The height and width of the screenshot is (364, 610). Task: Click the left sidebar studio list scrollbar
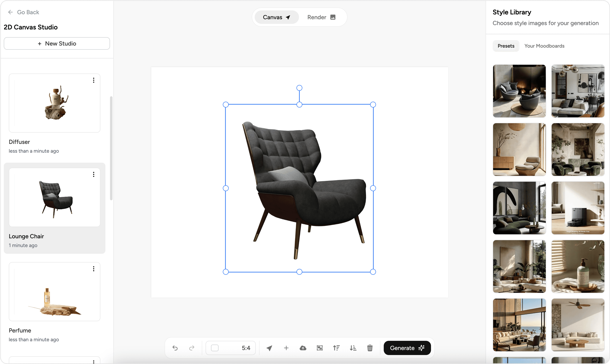point(111,148)
